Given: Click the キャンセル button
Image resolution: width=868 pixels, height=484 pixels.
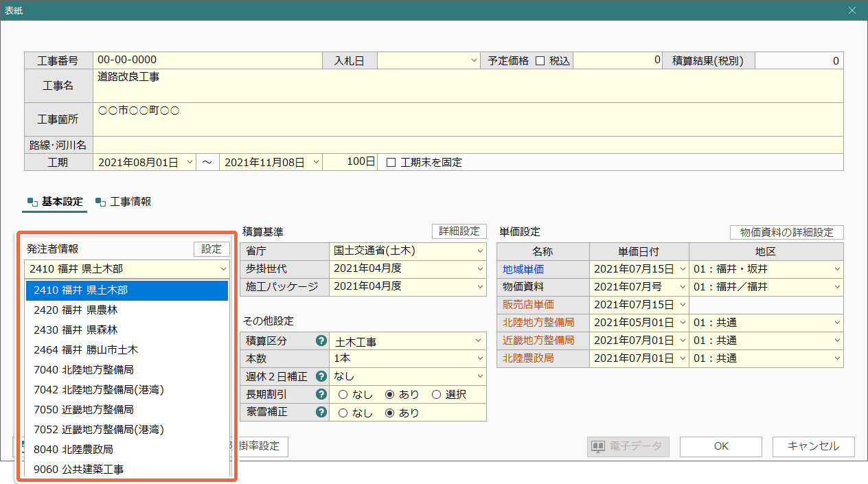Looking at the screenshot, I should pos(814,446).
